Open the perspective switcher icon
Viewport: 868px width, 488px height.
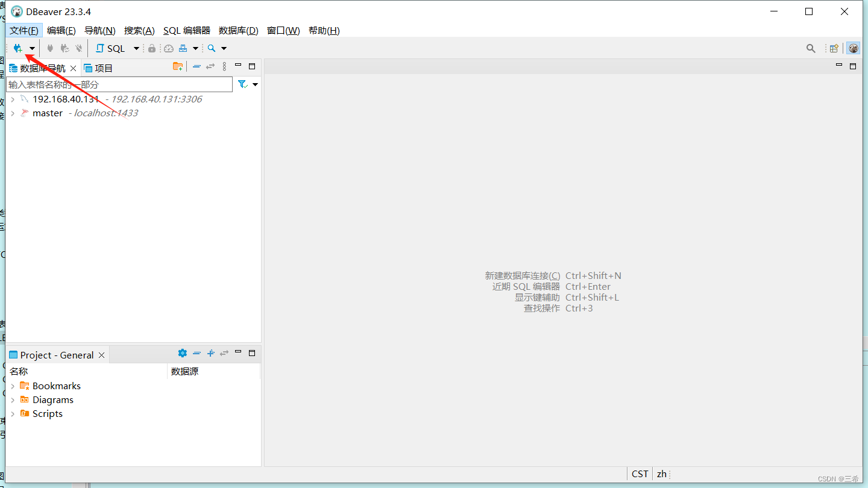tap(834, 48)
